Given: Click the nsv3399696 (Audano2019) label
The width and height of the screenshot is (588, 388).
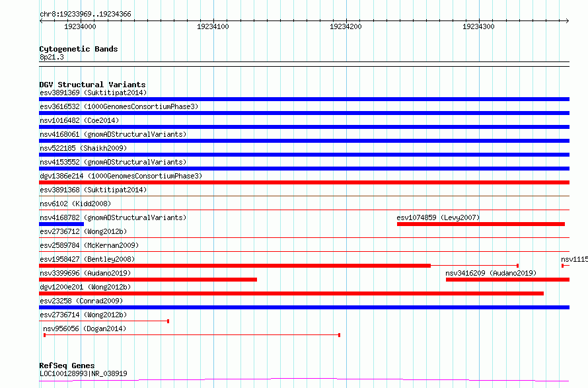Looking at the screenshot, I should point(85,273).
